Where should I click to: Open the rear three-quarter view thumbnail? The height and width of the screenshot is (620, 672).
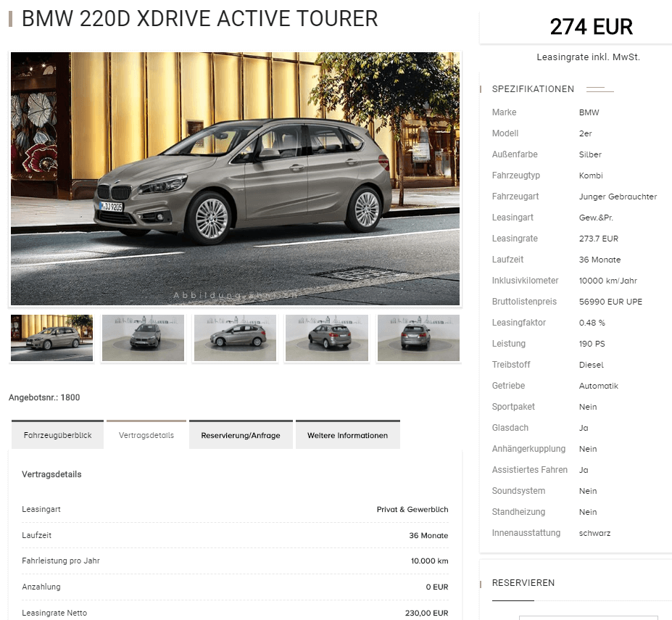click(x=326, y=338)
